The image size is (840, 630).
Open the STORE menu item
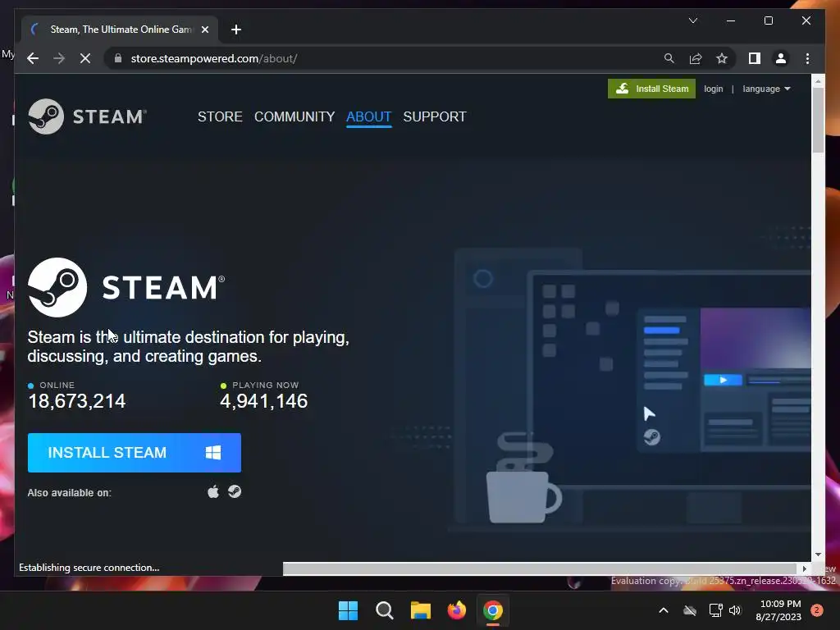[220, 116]
